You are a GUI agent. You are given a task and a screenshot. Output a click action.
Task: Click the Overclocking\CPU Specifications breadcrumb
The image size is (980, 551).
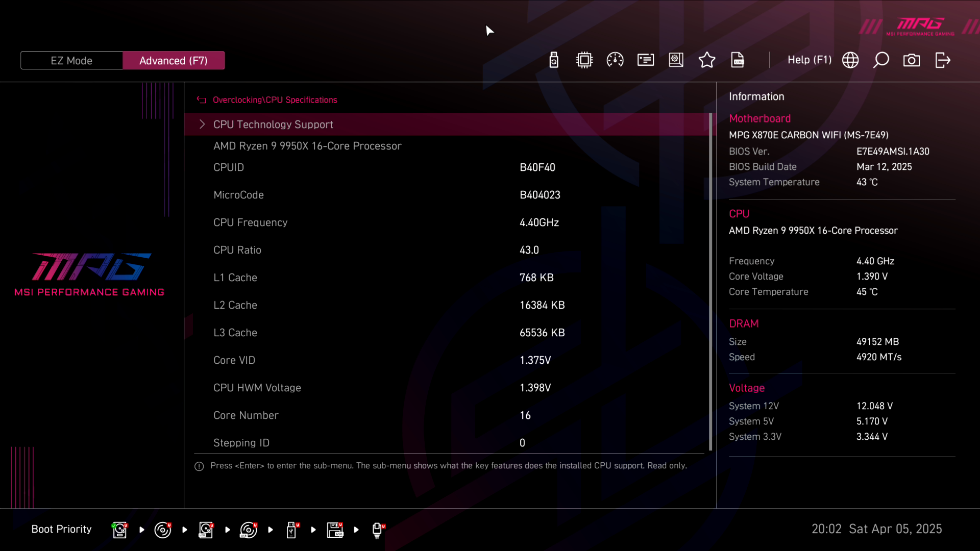click(275, 100)
